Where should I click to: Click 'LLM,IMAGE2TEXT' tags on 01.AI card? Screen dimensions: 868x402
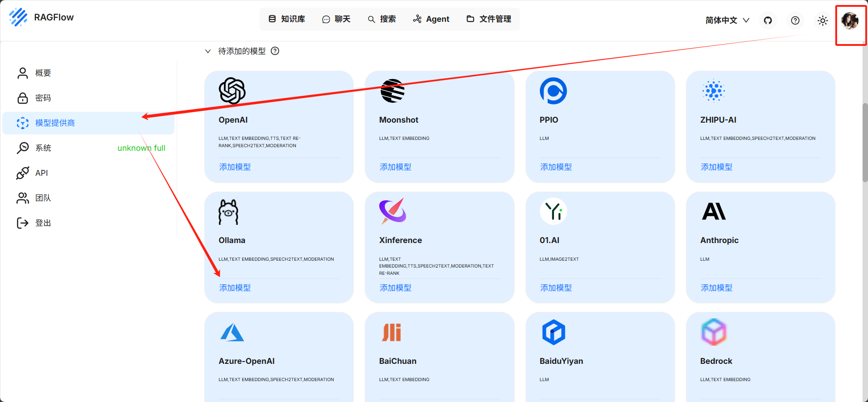559,259
